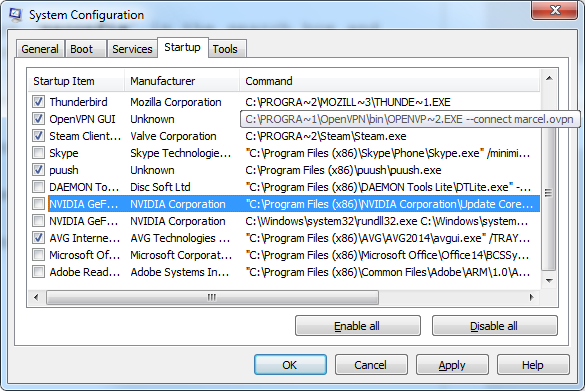Click the Adobe Systems manufacturer cell
Viewport: 585px width, 391px height.
pos(179,272)
